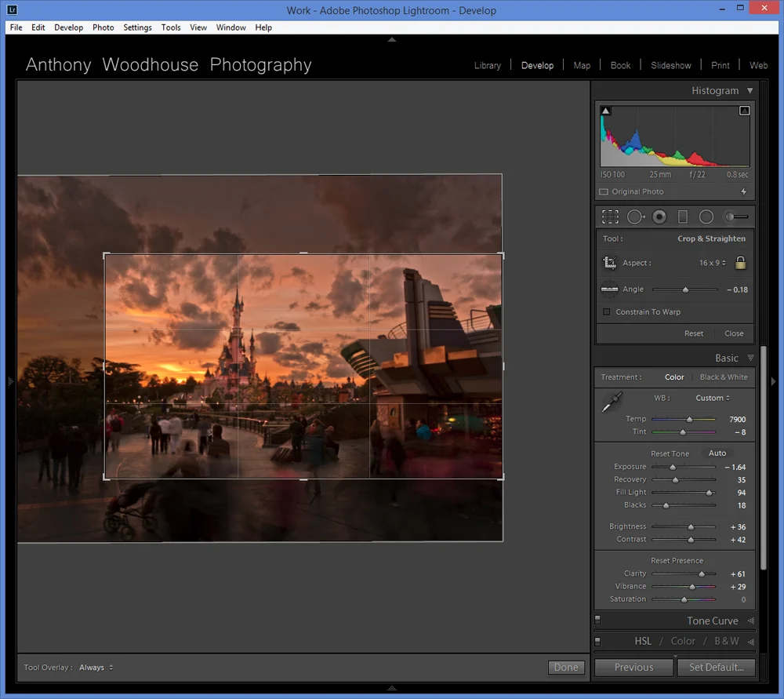Toggle shadow clipping indicator in histogram
This screenshot has width=784, height=699.
tap(605, 111)
